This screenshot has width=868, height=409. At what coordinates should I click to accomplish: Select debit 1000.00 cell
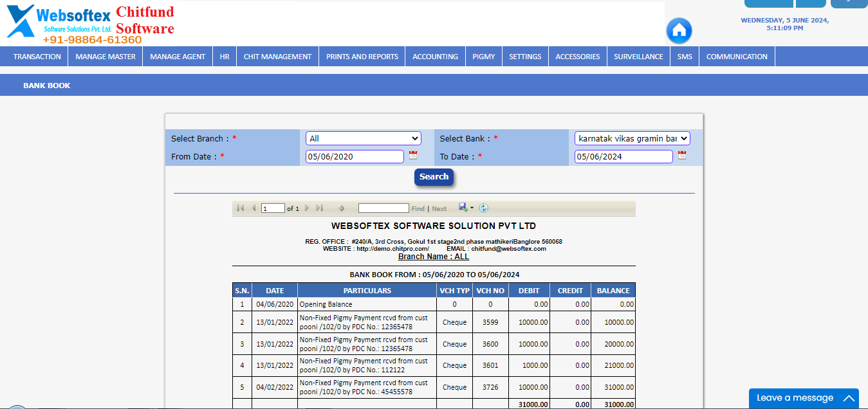coord(529,365)
